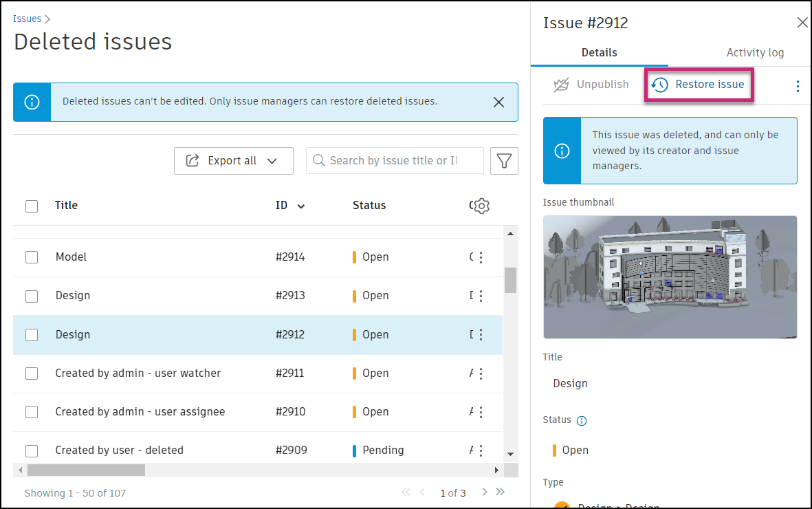
Task: Open more options menu for issue #2914
Action: 481,257
